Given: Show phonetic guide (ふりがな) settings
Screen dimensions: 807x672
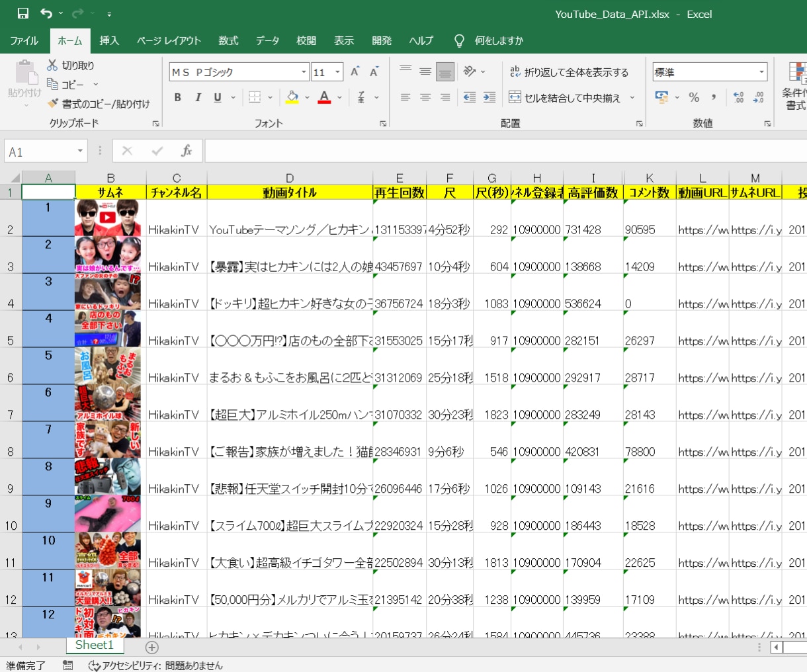Looking at the screenshot, I should pyautogui.click(x=361, y=98).
